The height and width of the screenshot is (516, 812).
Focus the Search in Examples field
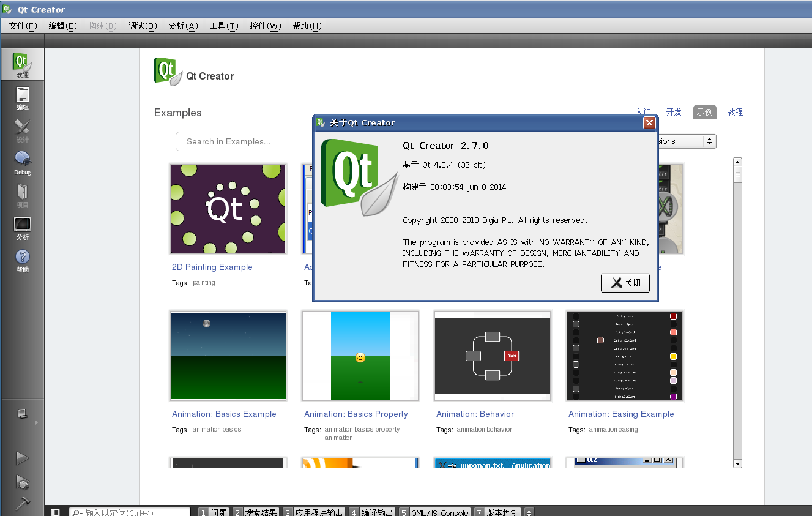(245, 141)
